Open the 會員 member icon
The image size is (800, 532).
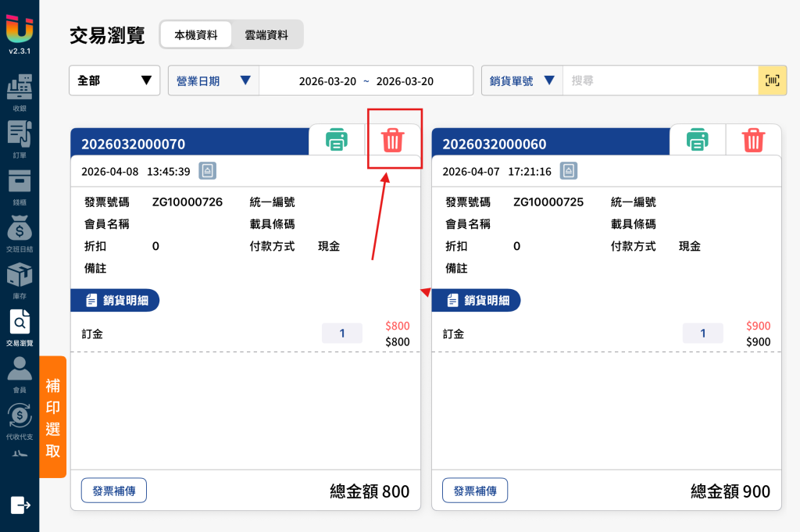20,374
